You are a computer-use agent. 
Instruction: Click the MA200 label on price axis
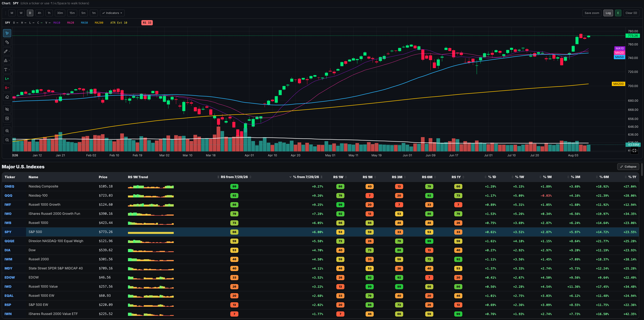618,84
